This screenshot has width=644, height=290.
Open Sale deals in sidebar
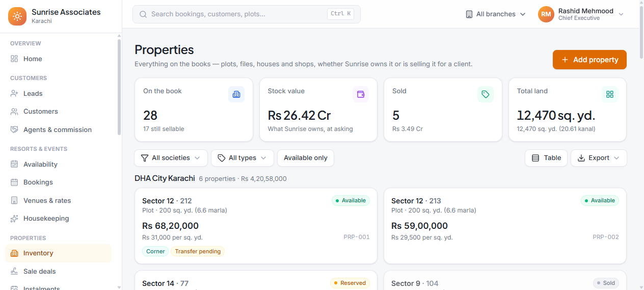(x=58, y=271)
